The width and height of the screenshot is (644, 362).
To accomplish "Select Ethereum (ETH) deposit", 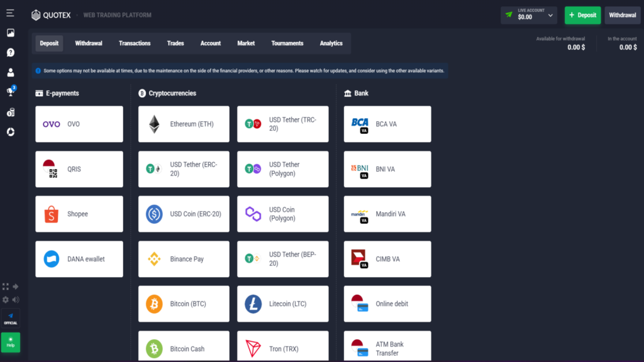I will point(184,124).
